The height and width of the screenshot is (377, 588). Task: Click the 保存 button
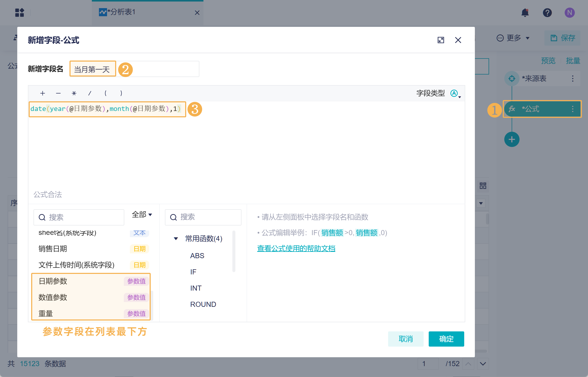click(x=562, y=38)
